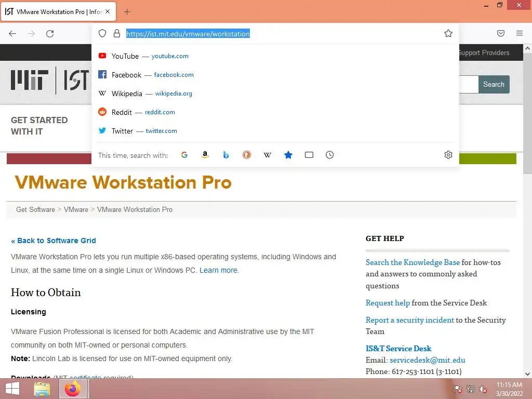This screenshot has height=399, width=532.
Task: Search this time with Amazon icon
Action: click(205, 155)
